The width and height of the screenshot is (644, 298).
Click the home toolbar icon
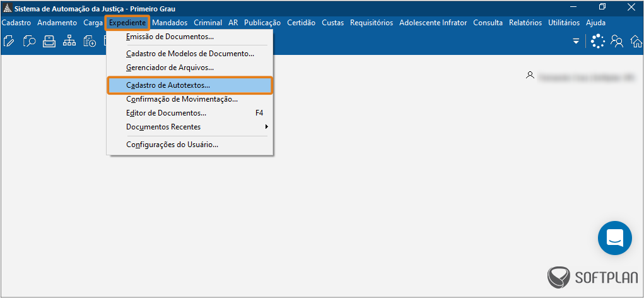click(636, 42)
